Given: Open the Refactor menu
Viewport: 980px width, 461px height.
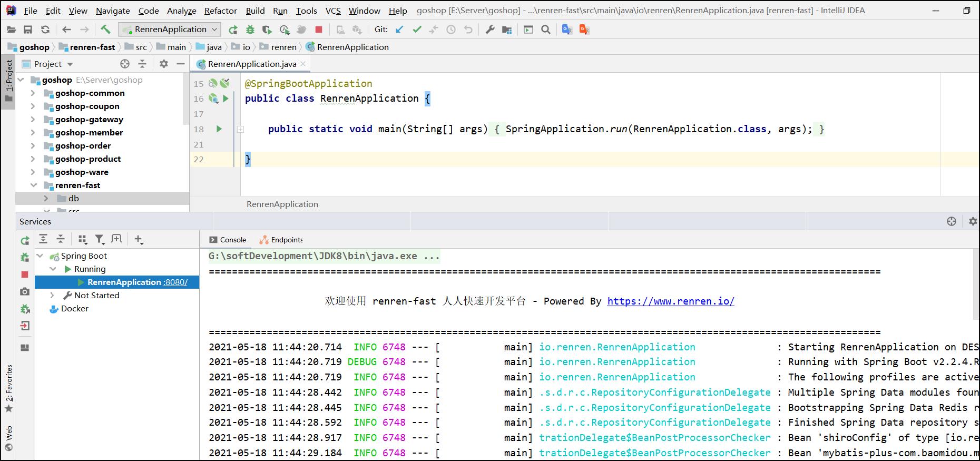Looking at the screenshot, I should coord(221,11).
